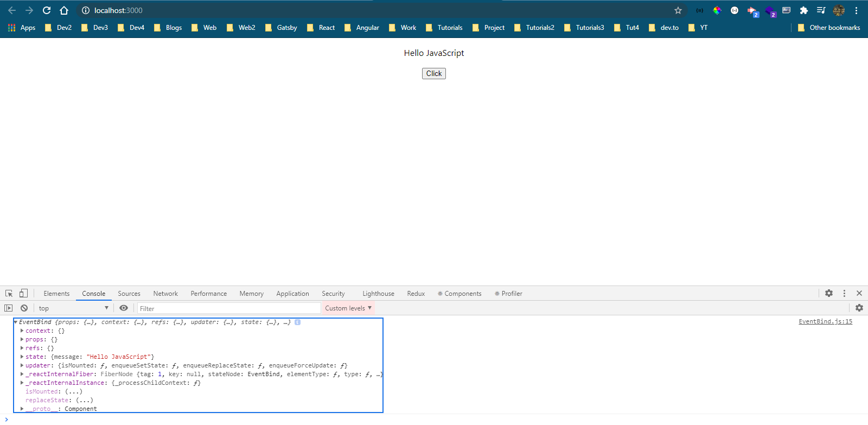The height and width of the screenshot is (425, 868).
Task: Reload the localhost page
Action: pos(47,10)
